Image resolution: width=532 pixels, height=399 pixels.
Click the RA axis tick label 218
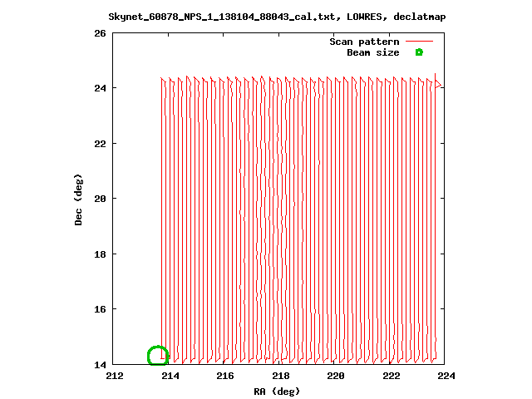click(x=281, y=376)
